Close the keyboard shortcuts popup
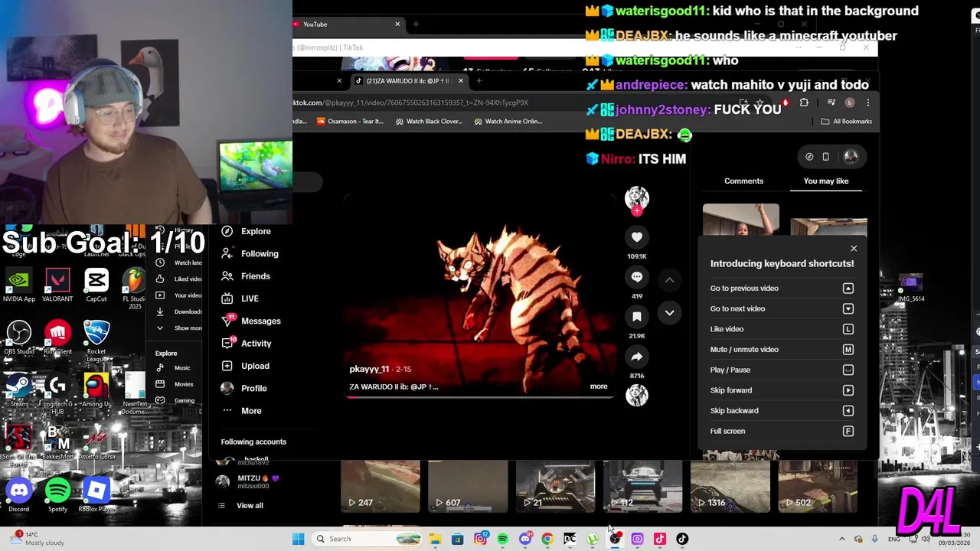980x551 pixels. (854, 249)
